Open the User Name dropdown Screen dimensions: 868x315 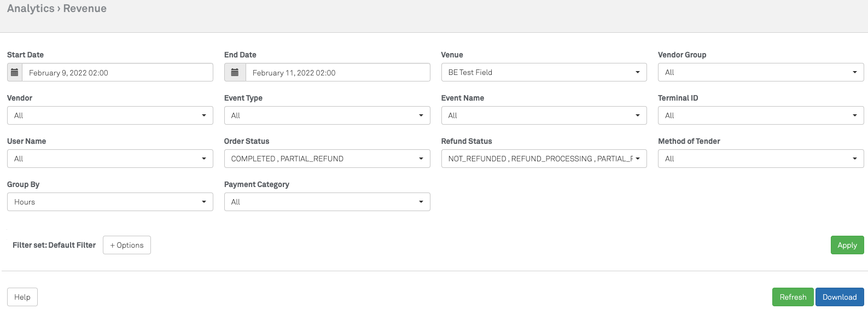110,159
